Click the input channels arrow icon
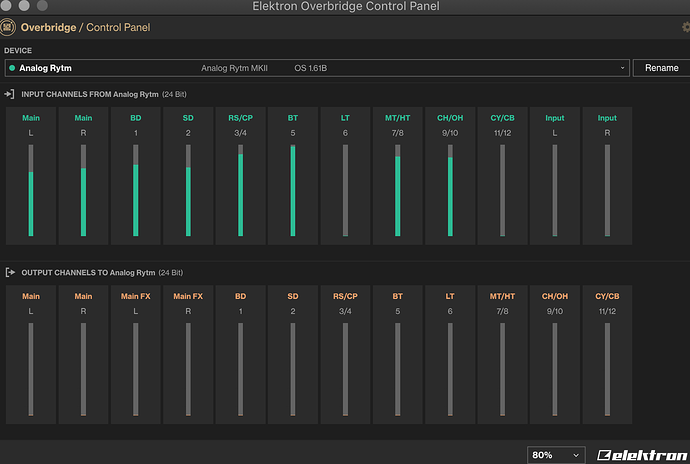This screenshot has height=464, width=690. click(9, 94)
